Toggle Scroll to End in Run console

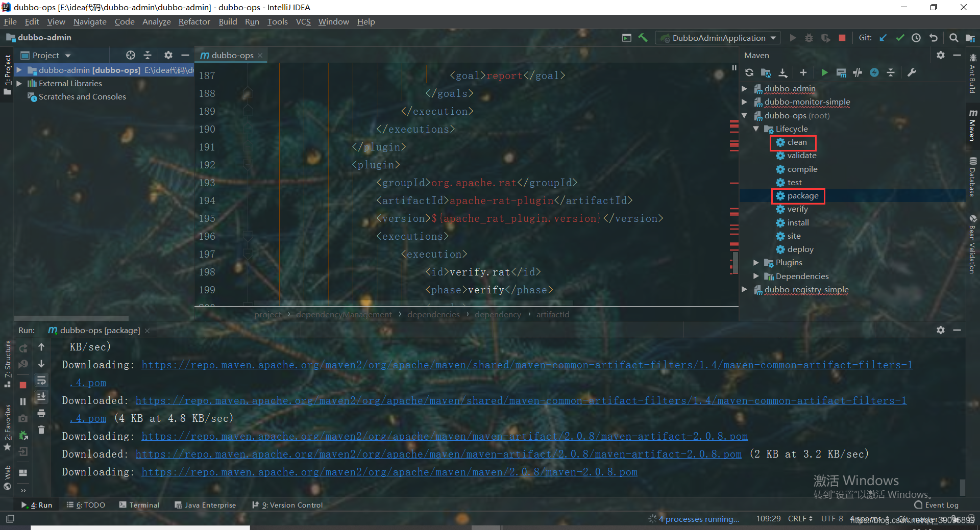pyautogui.click(x=41, y=396)
